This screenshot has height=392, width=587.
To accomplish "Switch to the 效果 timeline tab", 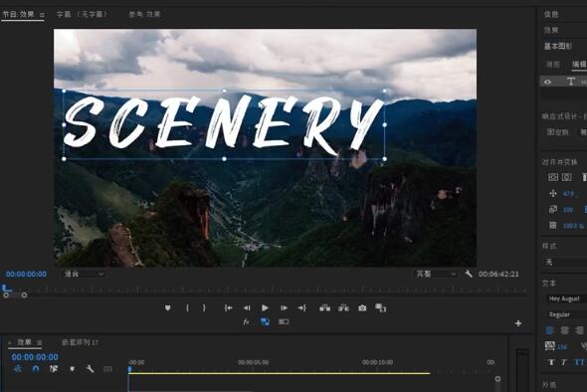I will point(25,342).
